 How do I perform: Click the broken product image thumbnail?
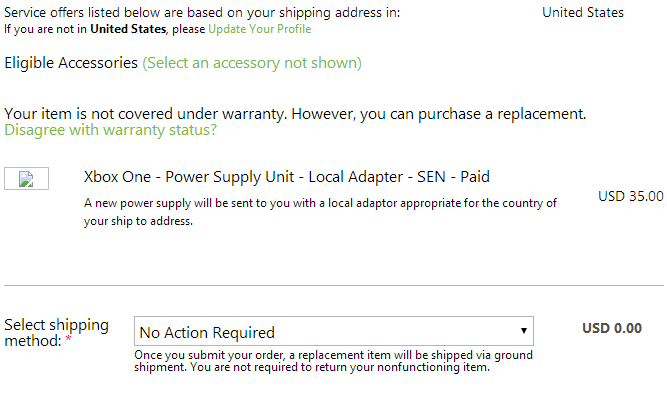[27, 180]
